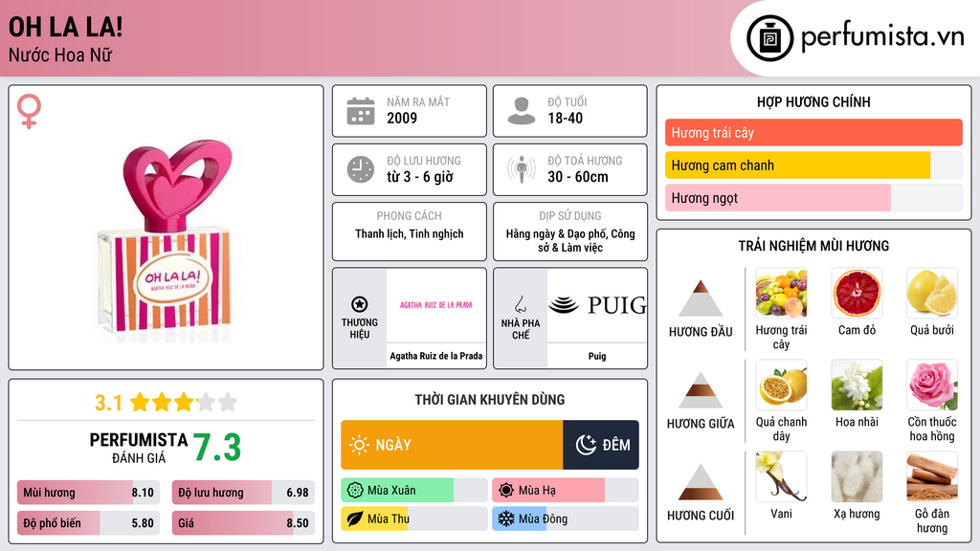
Task: Open the Oh La La perfume bottle image
Action: (x=166, y=240)
